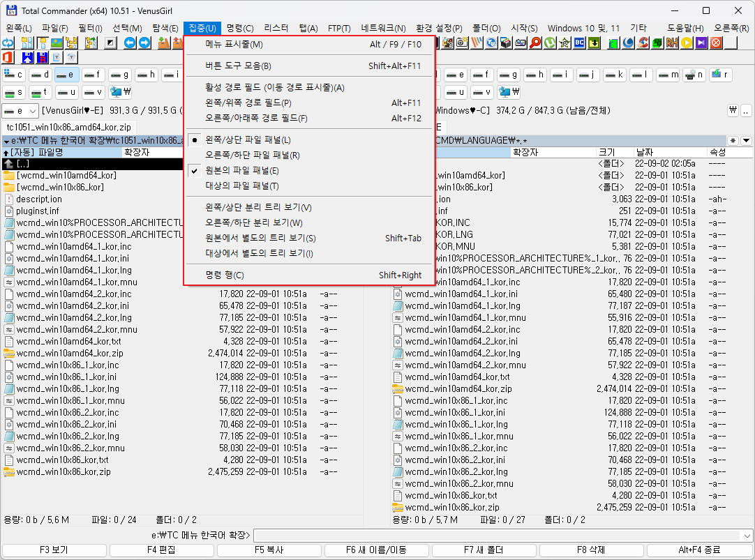Choose 메뉴 표시줄(M) menu entry

(310, 45)
